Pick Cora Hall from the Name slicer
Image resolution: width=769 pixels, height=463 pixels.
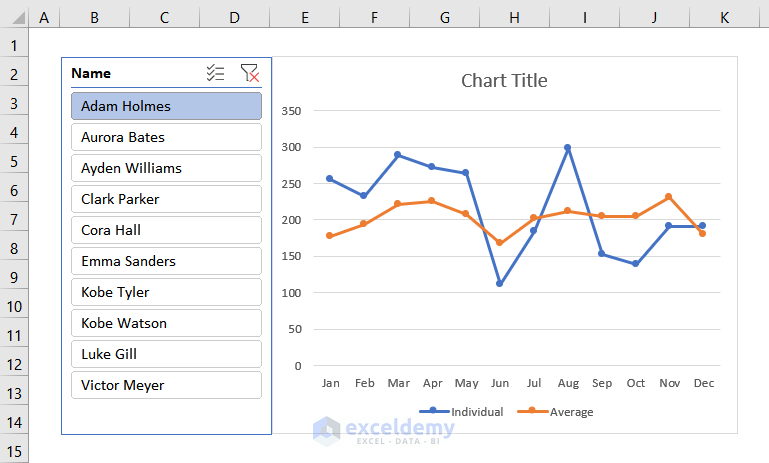point(166,230)
